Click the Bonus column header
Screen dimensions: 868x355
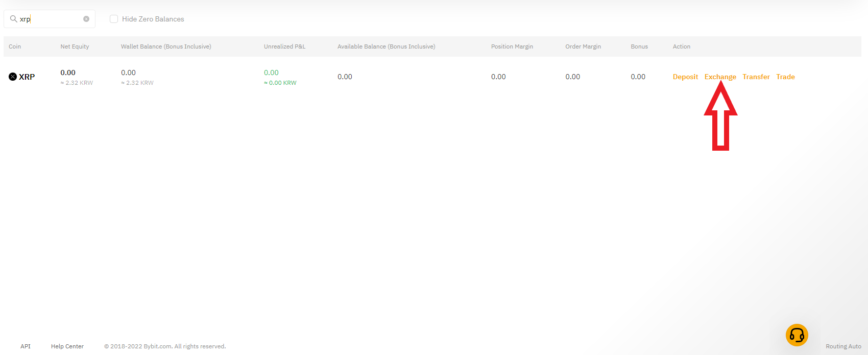click(x=639, y=46)
